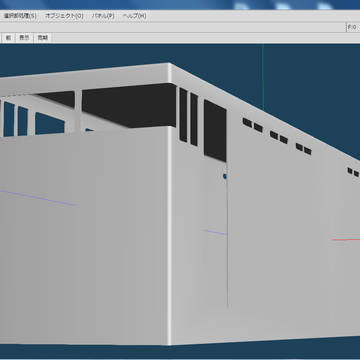This screenshot has height=360, width=360.
Task: Click the F:0 status readout
Action: pyautogui.click(x=353, y=27)
